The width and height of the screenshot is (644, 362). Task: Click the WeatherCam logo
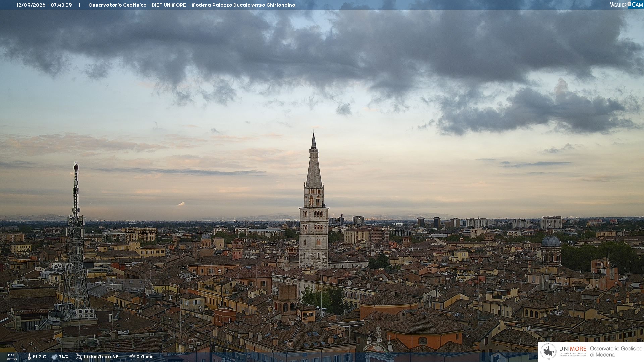627,5
